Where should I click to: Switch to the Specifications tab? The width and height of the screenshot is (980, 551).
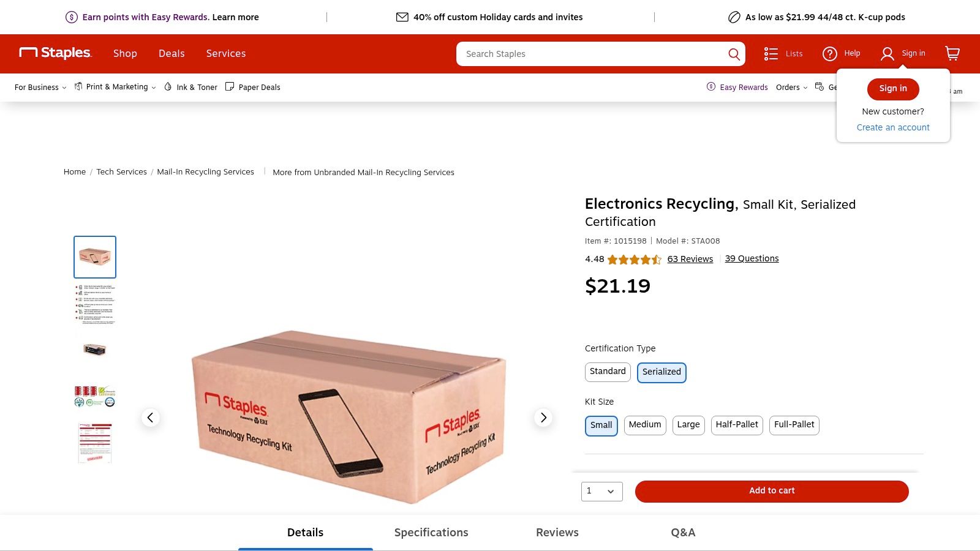[431, 533]
